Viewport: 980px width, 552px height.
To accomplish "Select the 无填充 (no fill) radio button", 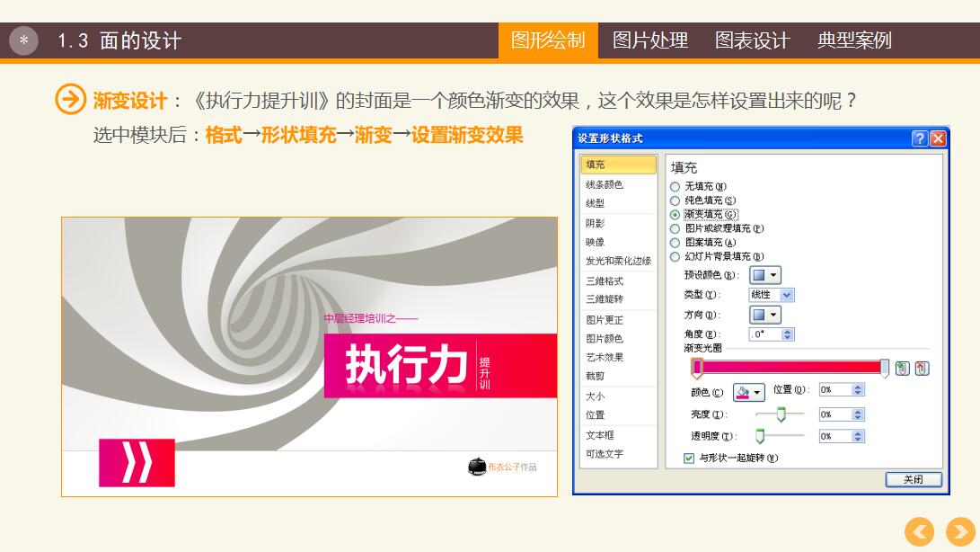I will point(675,187).
